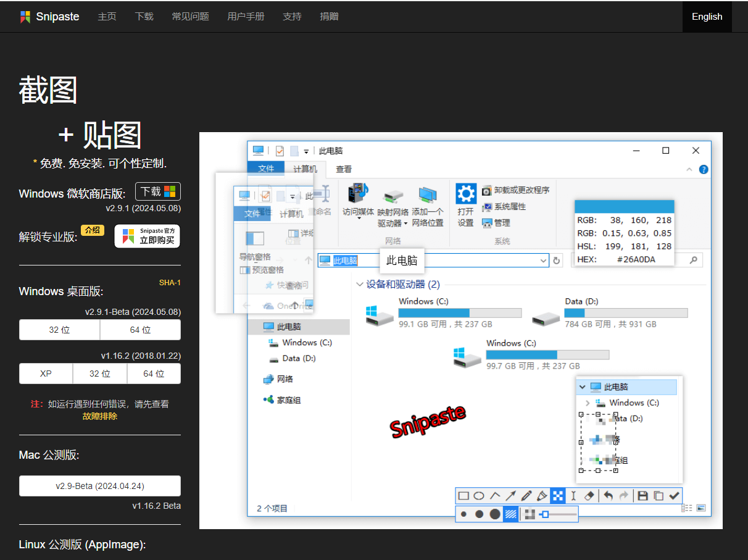The height and width of the screenshot is (560, 748).
Task: Choose the medium brush size dot
Action: point(479,514)
